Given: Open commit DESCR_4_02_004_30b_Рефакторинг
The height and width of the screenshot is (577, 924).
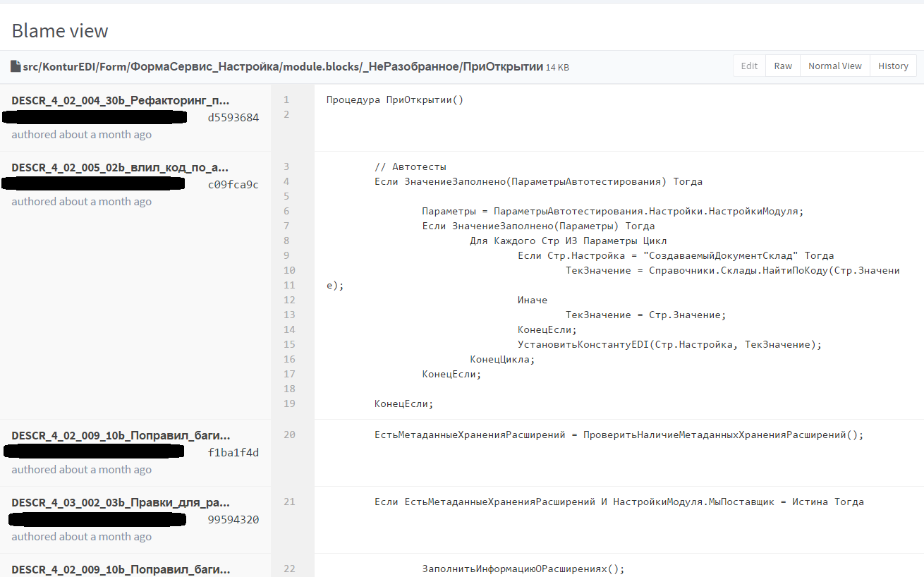Looking at the screenshot, I should click(121, 100).
